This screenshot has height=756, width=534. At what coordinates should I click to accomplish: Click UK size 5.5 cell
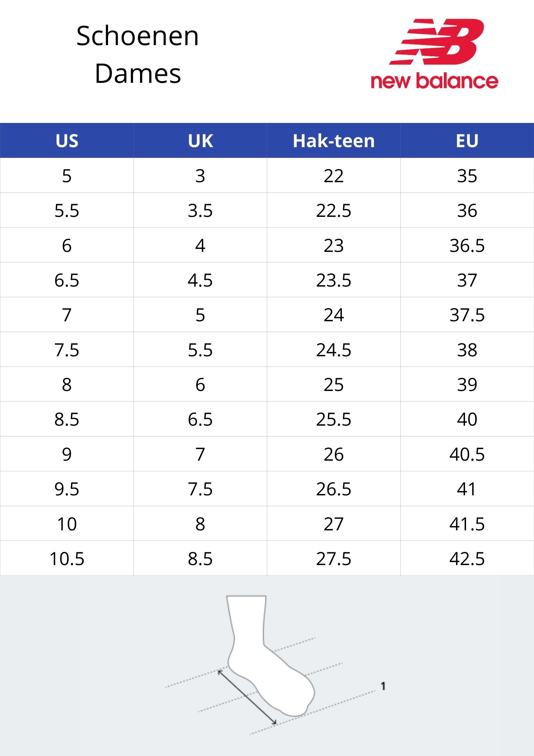coord(200,350)
